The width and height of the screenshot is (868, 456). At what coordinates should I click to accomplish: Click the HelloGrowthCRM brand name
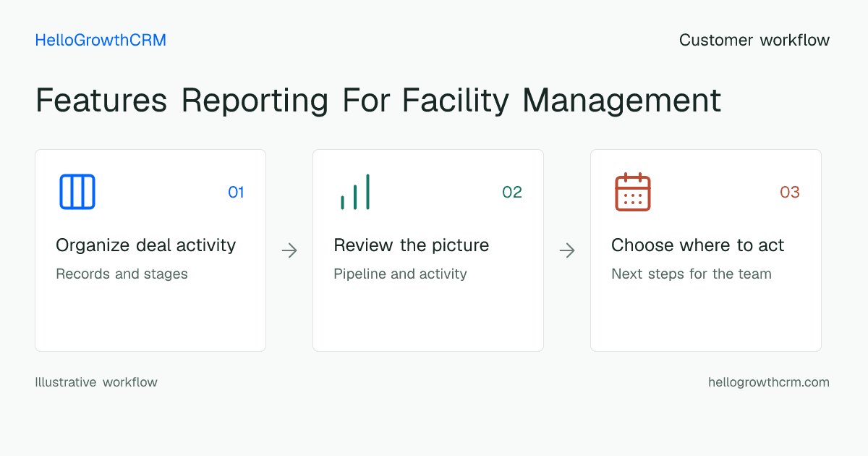coord(101,41)
